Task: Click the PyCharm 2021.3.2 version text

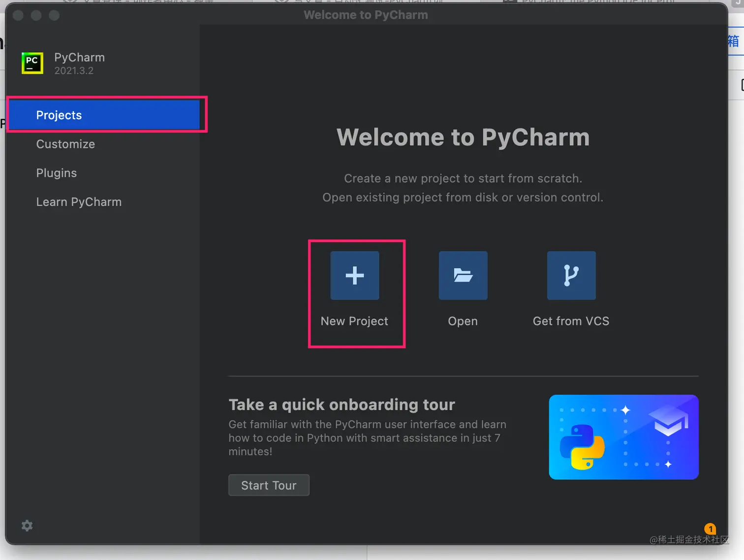Action: 74,71
